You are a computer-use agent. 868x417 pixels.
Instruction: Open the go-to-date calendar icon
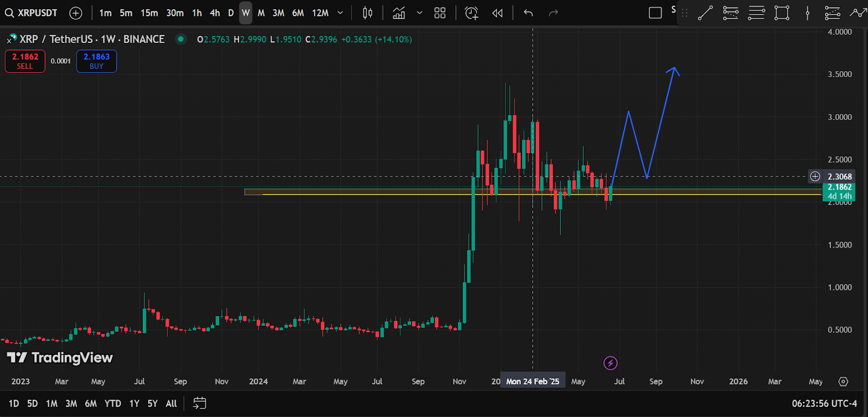coord(200,403)
